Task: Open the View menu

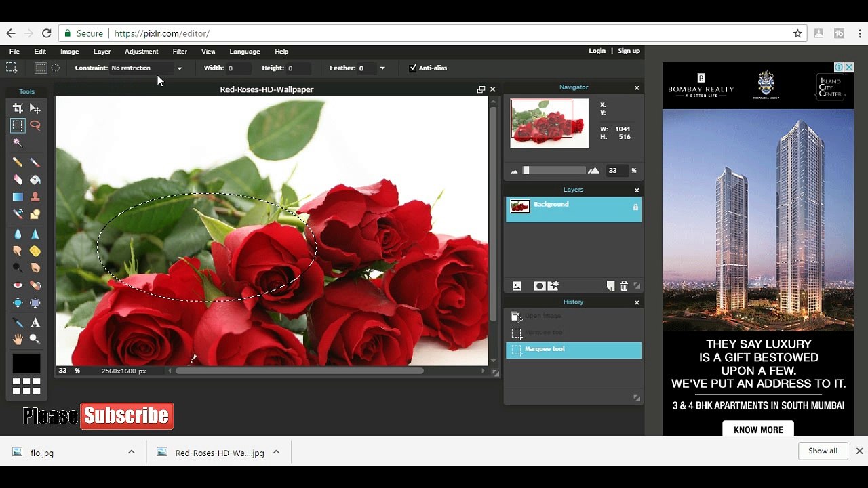Action: tap(208, 52)
